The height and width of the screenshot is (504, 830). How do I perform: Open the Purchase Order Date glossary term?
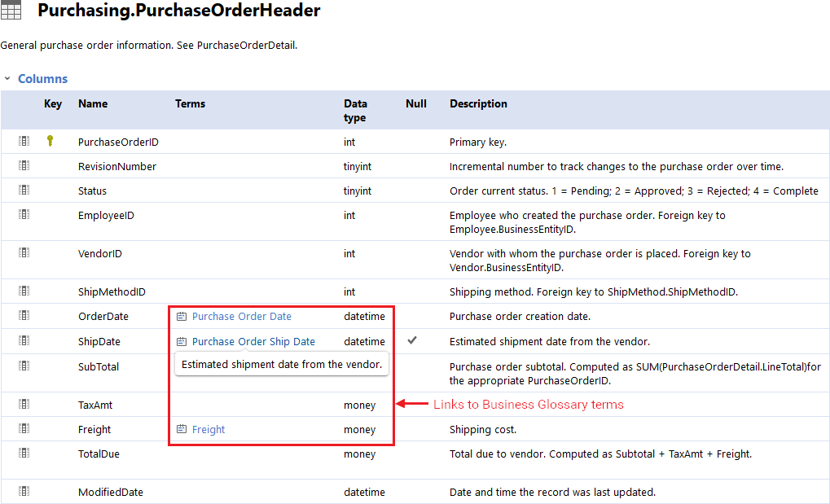[x=241, y=317]
